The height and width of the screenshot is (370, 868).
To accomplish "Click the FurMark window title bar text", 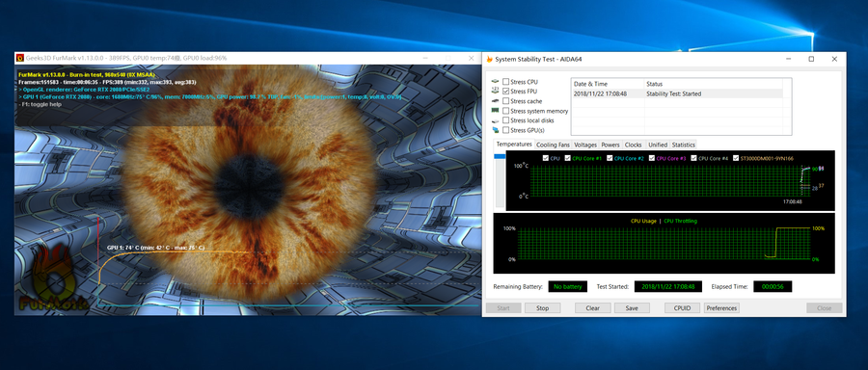I will [126, 58].
